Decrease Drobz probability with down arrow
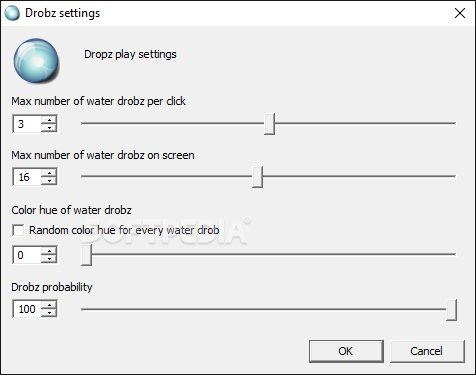The width and height of the screenshot is (476, 375). tap(49, 313)
